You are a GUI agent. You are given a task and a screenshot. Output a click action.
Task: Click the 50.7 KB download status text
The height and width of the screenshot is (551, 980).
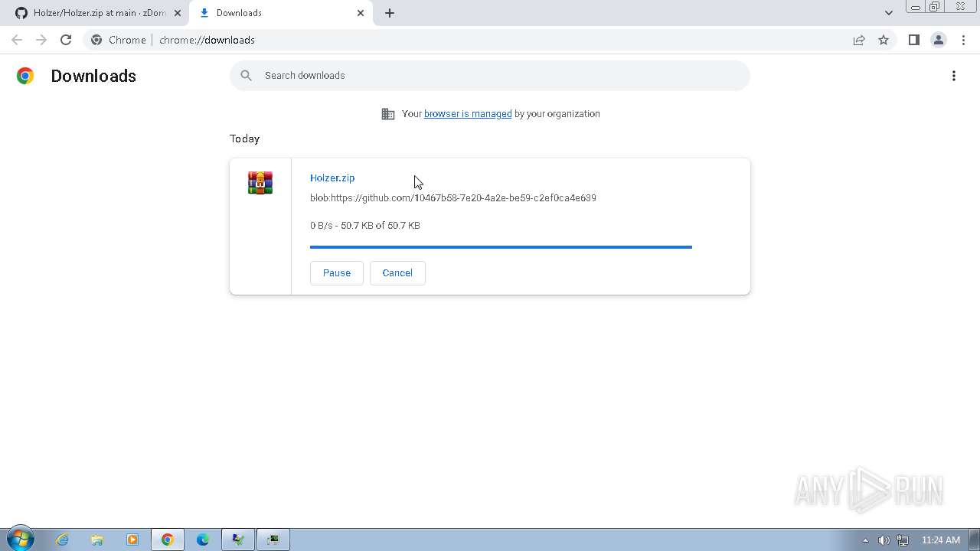(365, 225)
